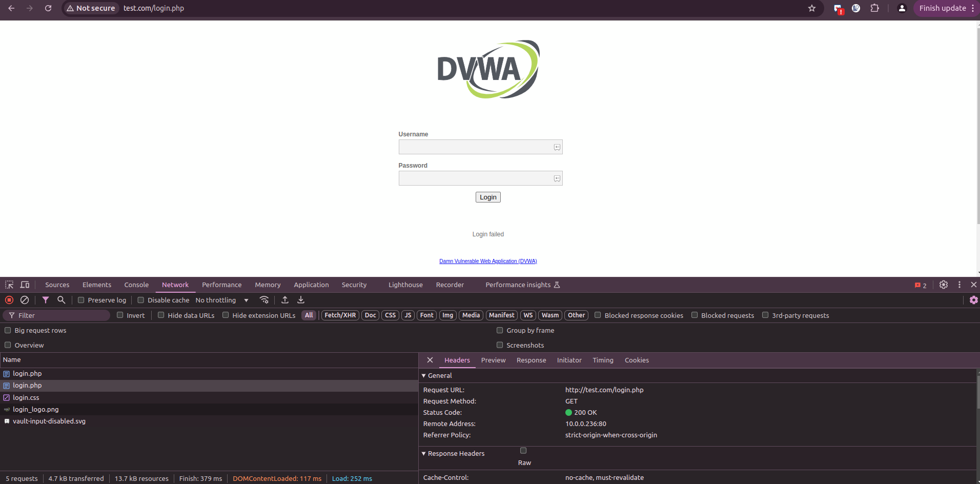The image size is (980, 484).
Task: Filter requests by Img type
Action: tap(447, 315)
